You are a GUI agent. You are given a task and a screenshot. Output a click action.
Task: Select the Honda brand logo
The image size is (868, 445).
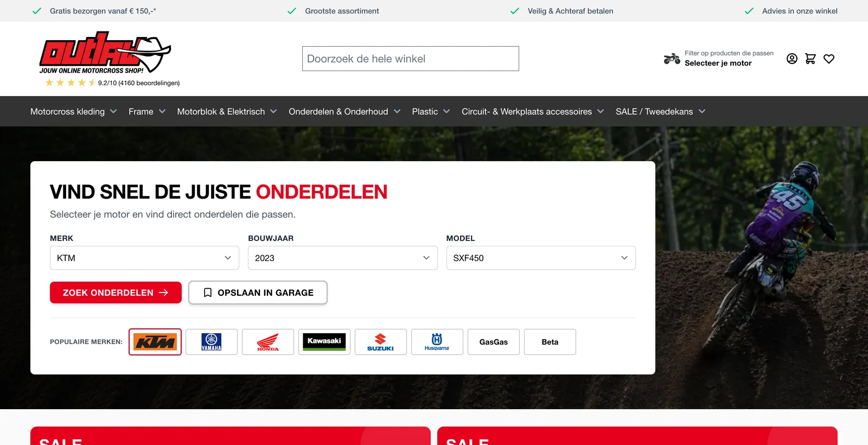coord(268,342)
